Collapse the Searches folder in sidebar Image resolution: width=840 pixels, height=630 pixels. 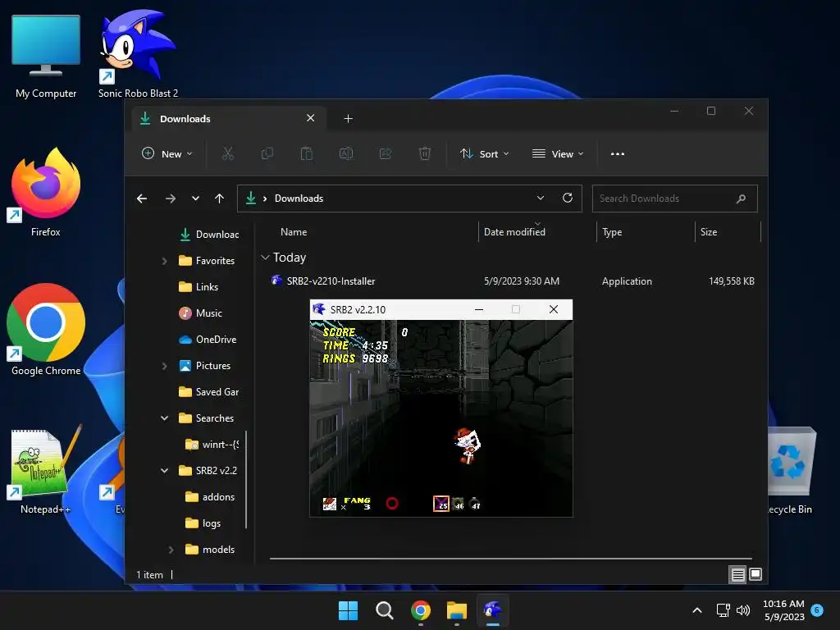coord(164,418)
